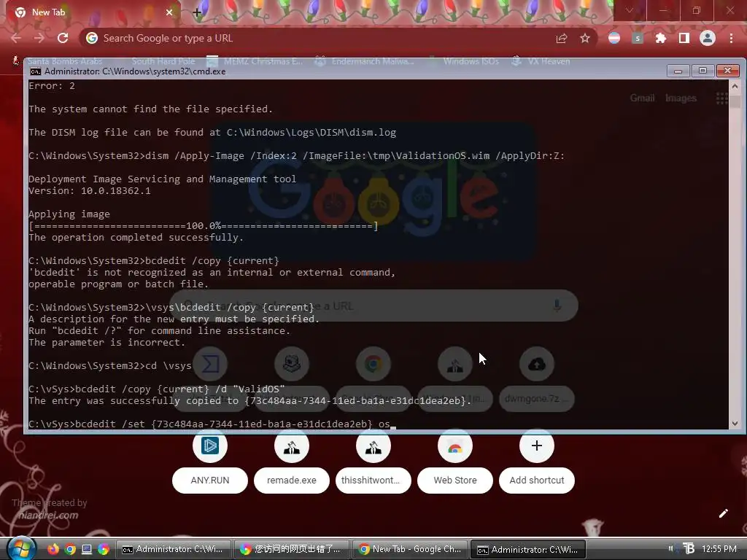Open the remade.exe shortcut icon
The width and height of the screenshot is (747, 560).
(292, 446)
